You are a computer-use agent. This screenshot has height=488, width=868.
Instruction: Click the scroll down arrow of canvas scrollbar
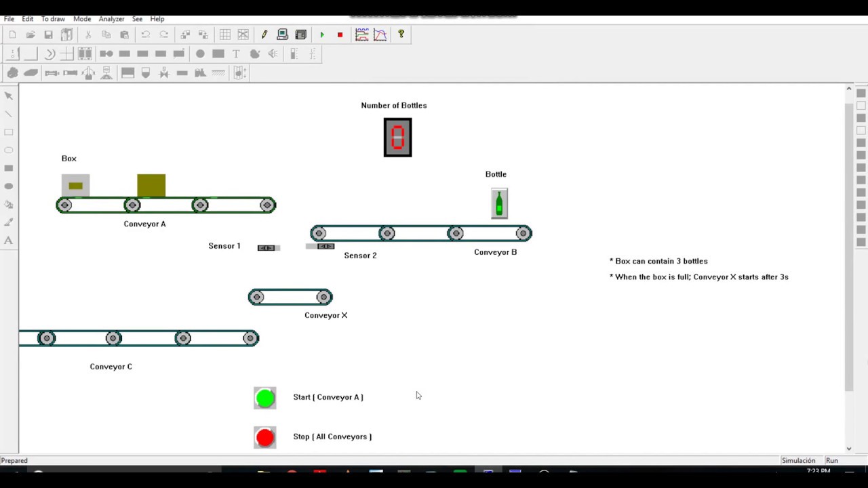click(x=848, y=449)
